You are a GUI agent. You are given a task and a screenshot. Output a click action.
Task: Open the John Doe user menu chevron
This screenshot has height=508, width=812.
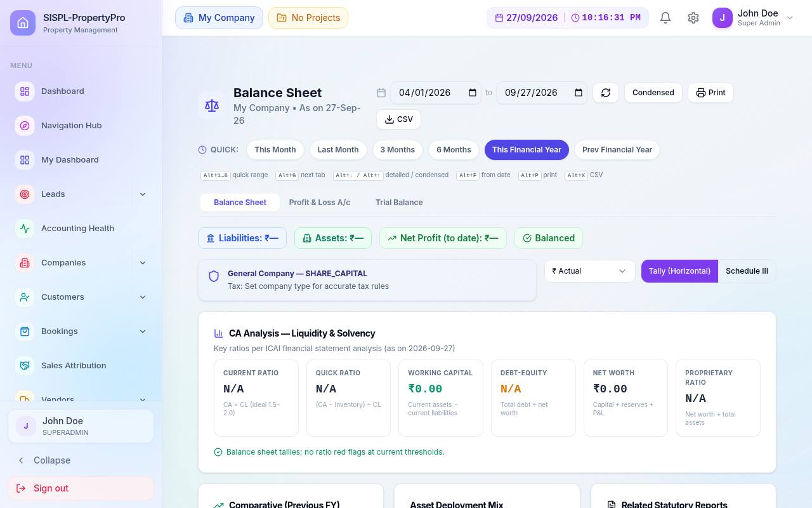click(x=790, y=18)
